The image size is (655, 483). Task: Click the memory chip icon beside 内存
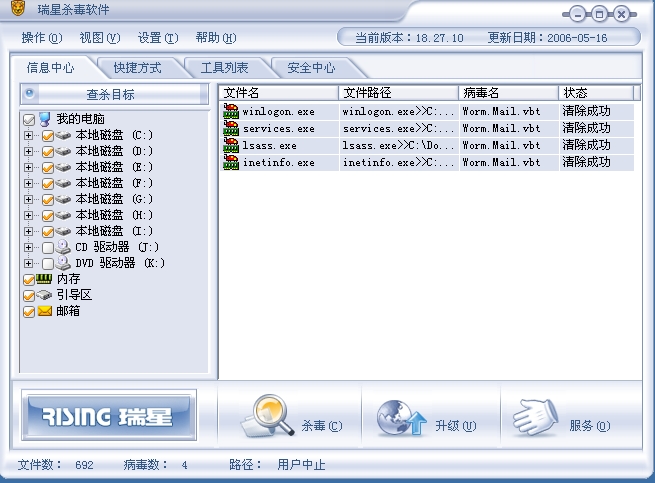coord(44,279)
